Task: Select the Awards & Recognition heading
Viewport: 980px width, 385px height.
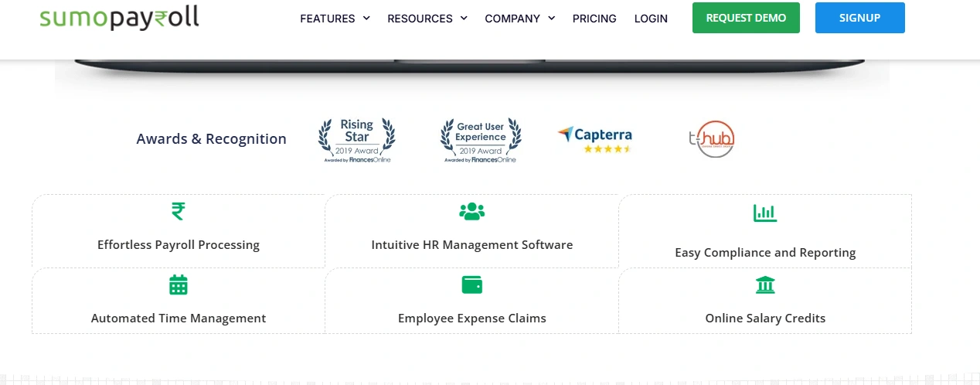Action: [211, 139]
